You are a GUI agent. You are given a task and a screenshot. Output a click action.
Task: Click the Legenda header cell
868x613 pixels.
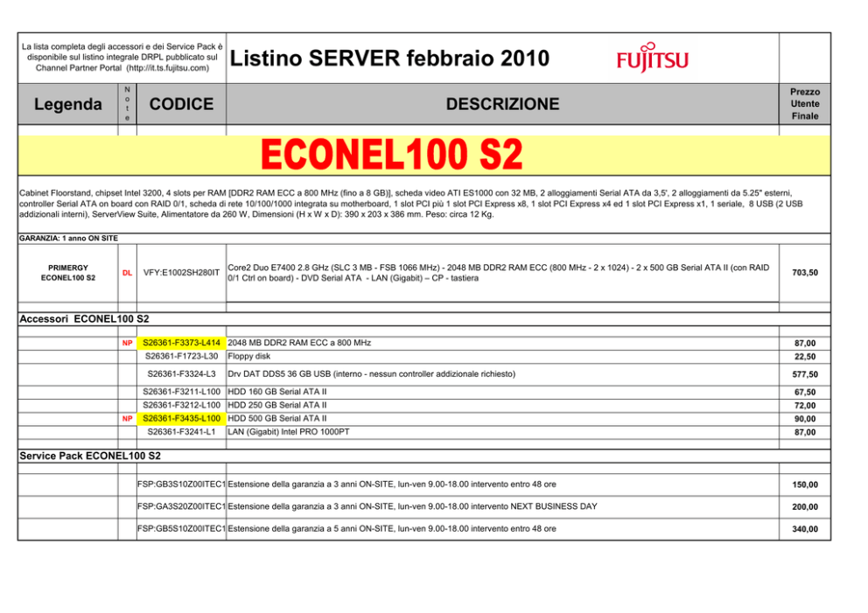click(x=67, y=104)
